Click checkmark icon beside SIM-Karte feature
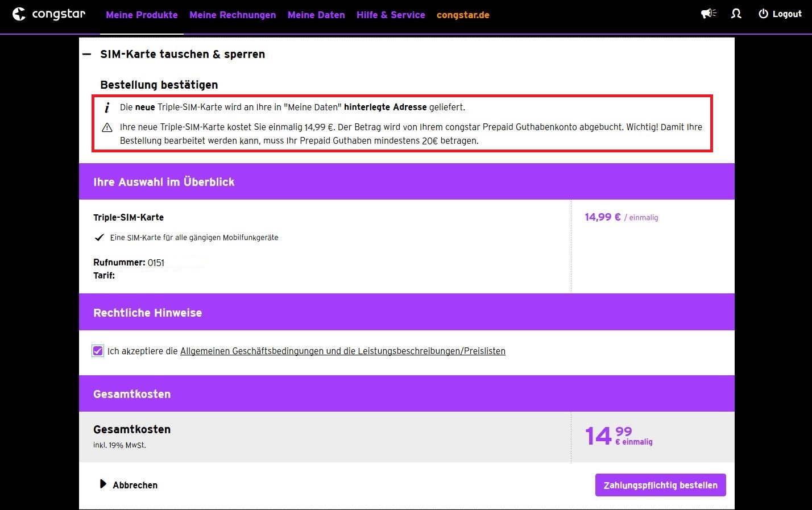This screenshot has height=510, width=812. (x=99, y=238)
